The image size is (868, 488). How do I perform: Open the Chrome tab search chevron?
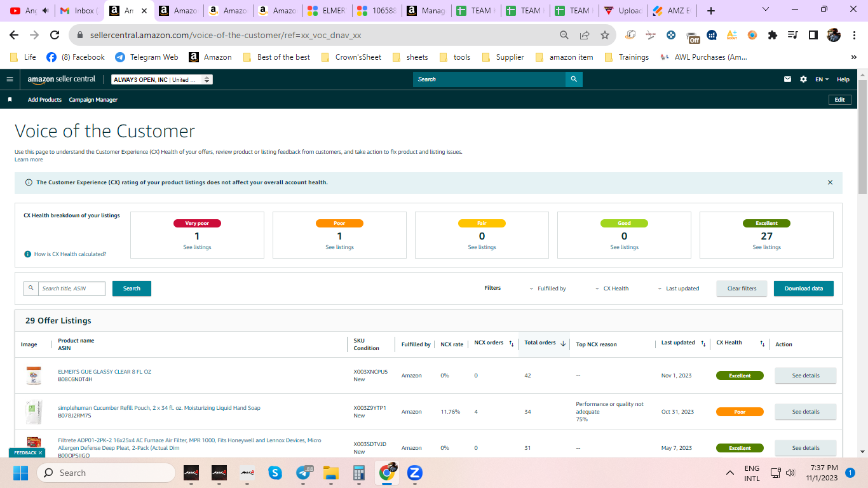(765, 10)
